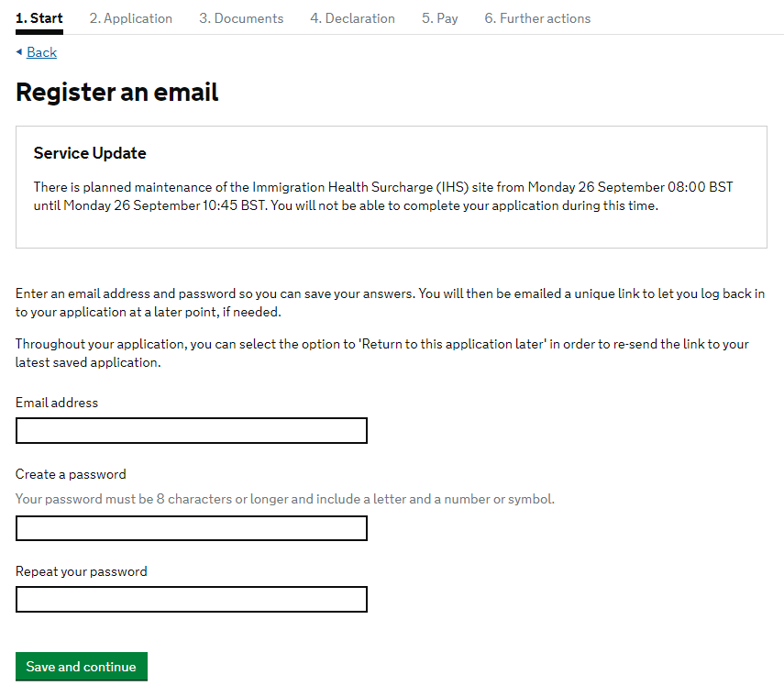The width and height of the screenshot is (784, 697).
Task: Go to the '1. Start' step
Action: pyautogui.click(x=39, y=18)
